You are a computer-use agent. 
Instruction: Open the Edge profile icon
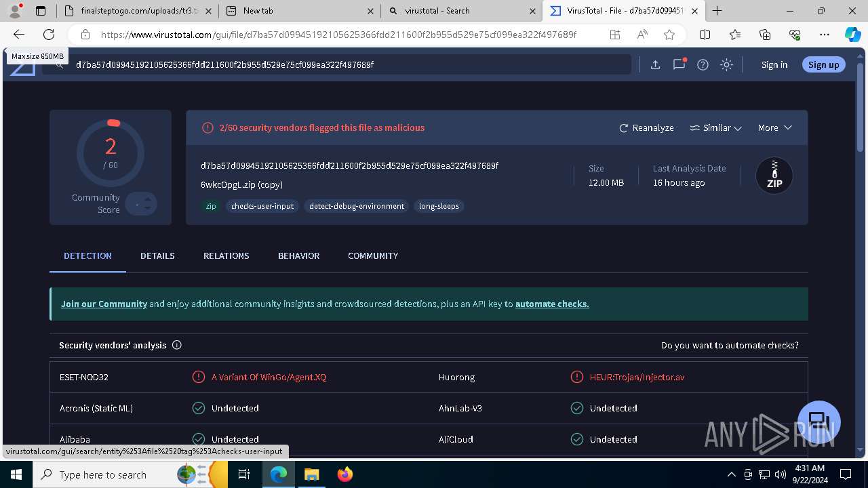(15, 10)
